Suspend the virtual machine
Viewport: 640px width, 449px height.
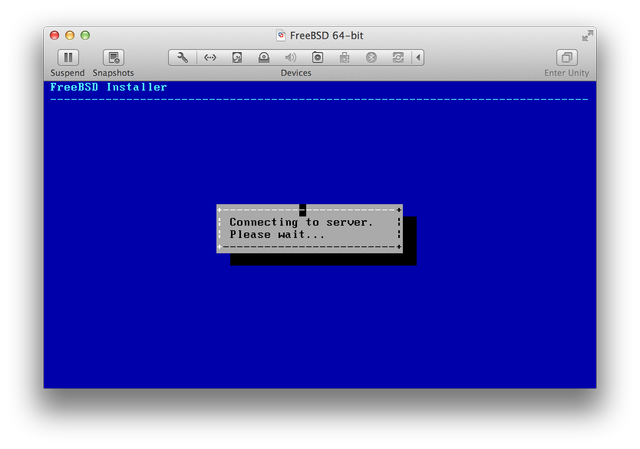click(68, 58)
